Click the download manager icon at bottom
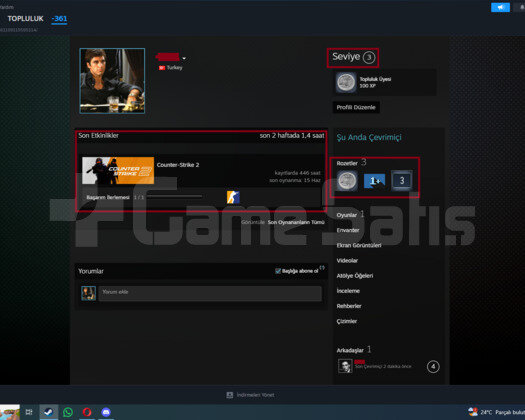The image size is (525, 420). tap(230, 395)
